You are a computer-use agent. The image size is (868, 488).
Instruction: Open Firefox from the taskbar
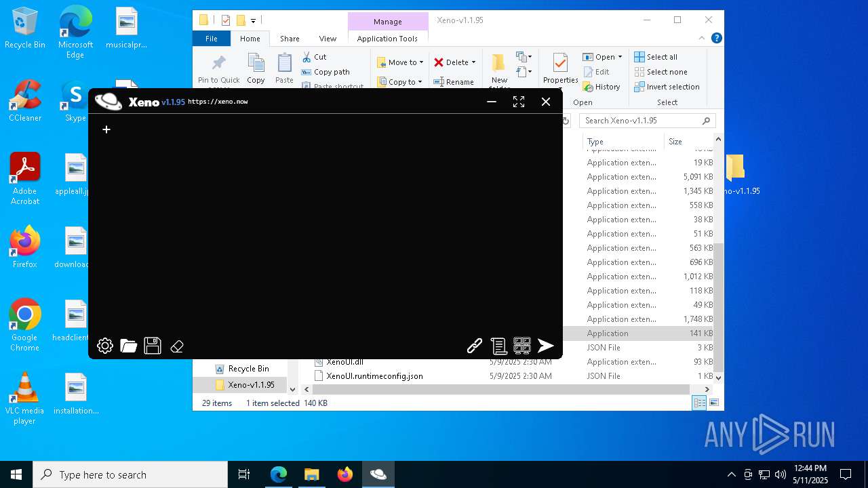(345, 474)
